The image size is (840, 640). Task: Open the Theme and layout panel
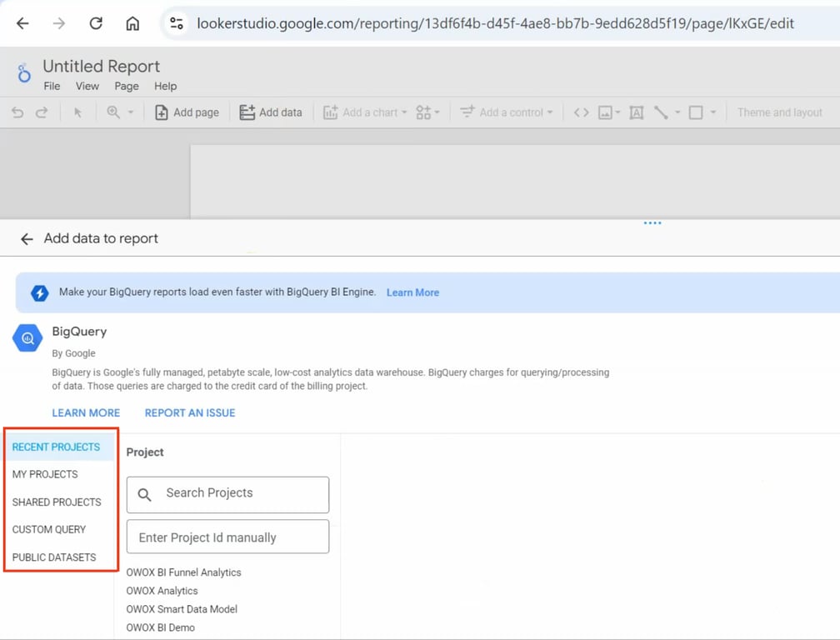pyautogui.click(x=779, y=112)
